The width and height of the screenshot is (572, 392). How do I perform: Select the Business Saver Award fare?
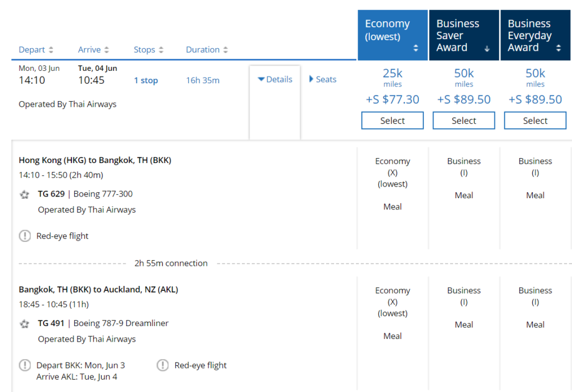pyautogui.click(x=464, y=121)
